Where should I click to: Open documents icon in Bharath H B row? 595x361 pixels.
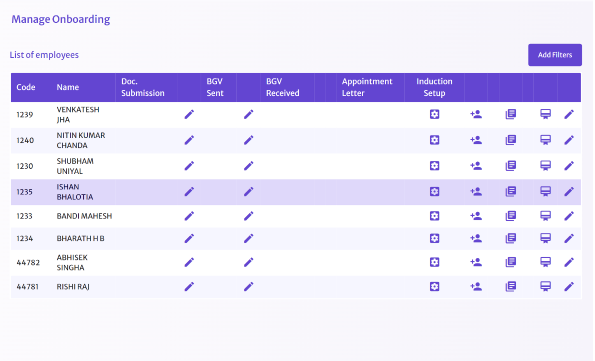pos(511,238)
